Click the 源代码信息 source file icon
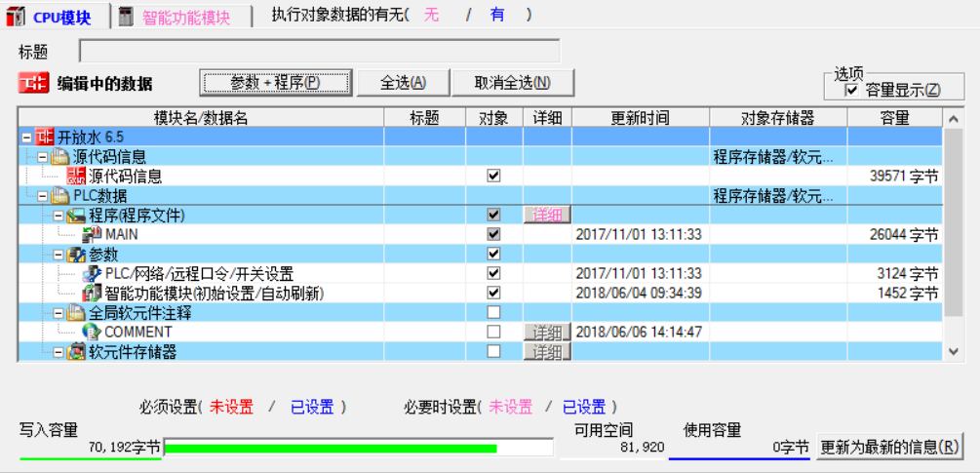 76,177
